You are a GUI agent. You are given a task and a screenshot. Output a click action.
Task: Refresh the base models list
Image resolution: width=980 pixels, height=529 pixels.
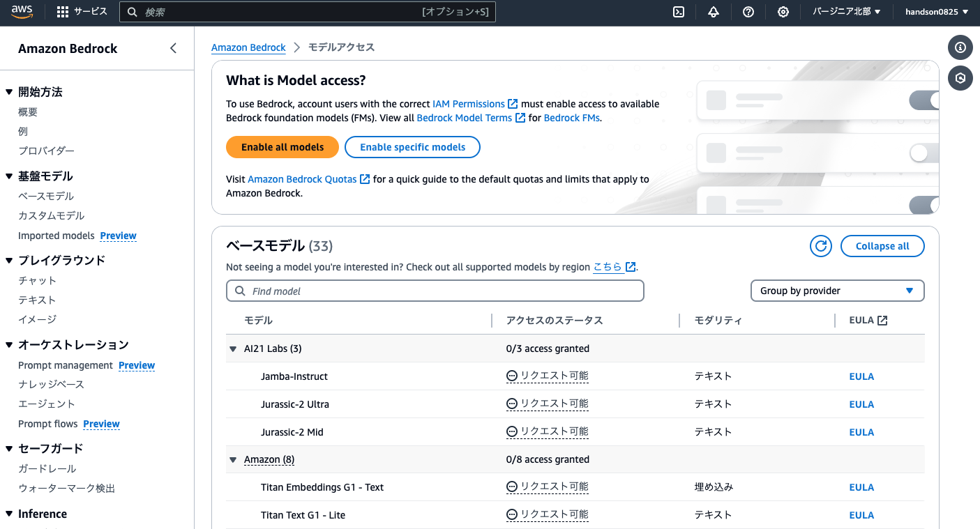click(821, 246)
